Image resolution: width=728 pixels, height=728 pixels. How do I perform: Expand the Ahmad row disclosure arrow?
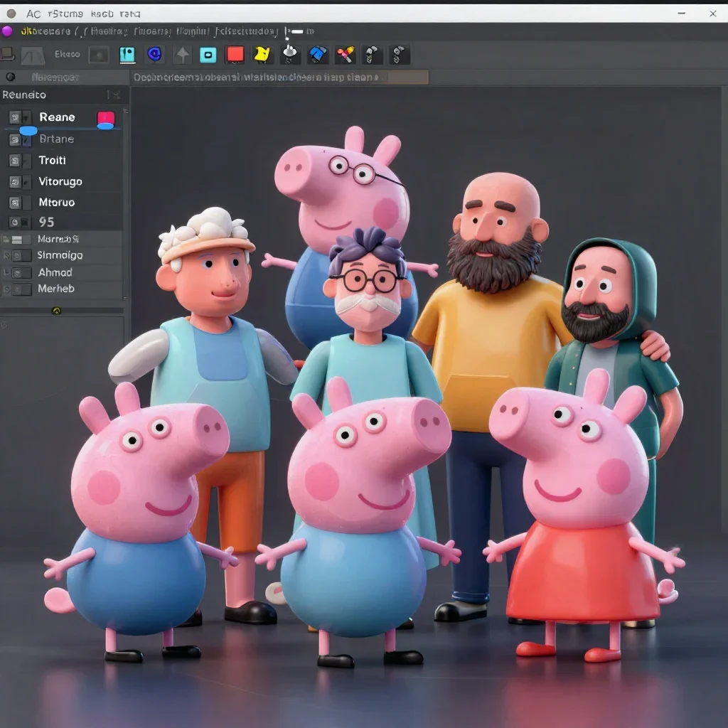[6, 272]
